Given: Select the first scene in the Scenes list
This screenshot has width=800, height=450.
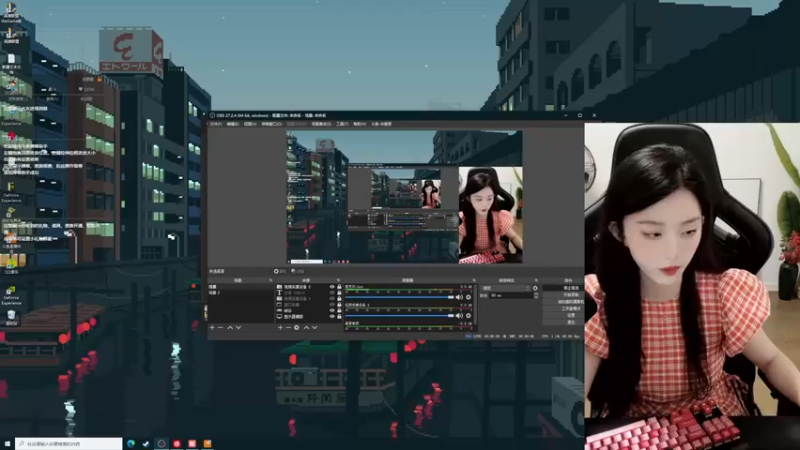Looking at the screenshot, I should click(x=241, y=287).
